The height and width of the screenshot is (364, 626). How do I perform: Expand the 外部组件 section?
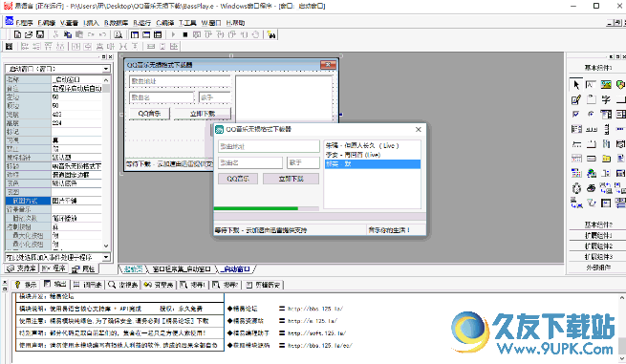(598, 268)
